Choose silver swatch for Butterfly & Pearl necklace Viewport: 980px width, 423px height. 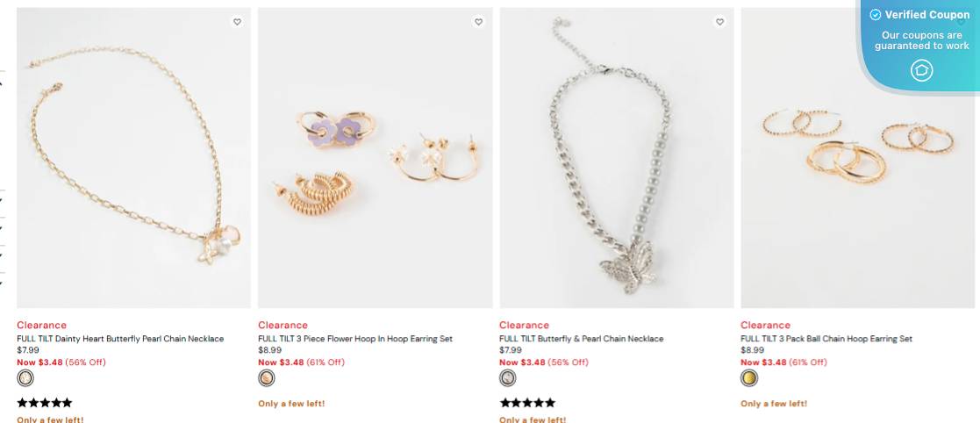[x=508, y=378]
